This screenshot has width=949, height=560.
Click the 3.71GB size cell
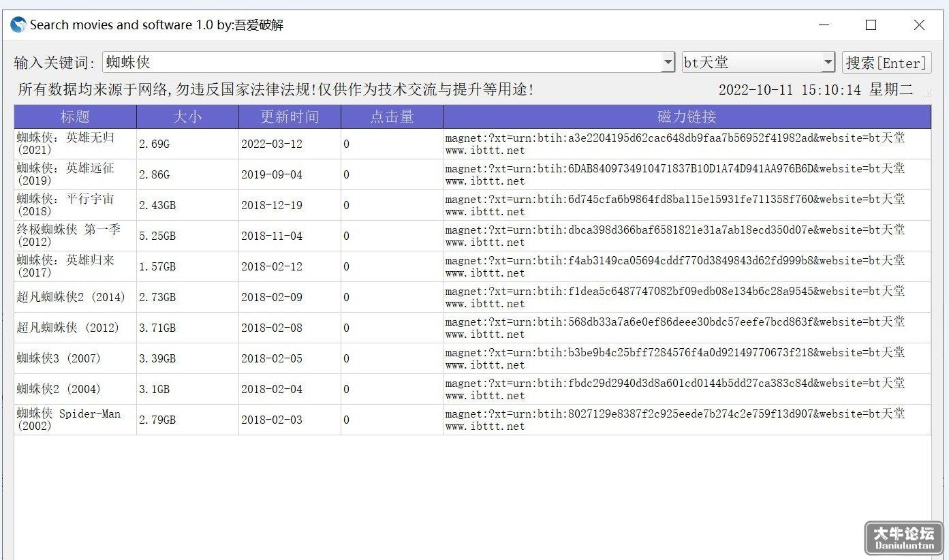[187, 328]
